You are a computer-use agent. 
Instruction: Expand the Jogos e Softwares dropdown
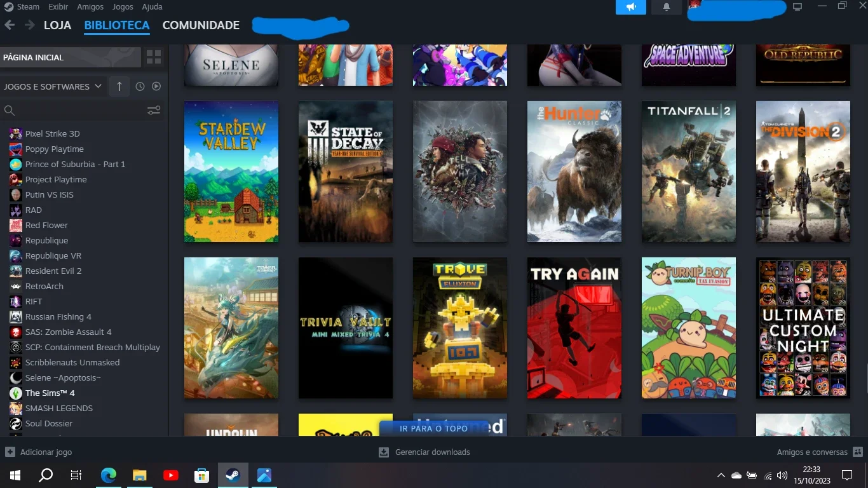tap(53, 86)
